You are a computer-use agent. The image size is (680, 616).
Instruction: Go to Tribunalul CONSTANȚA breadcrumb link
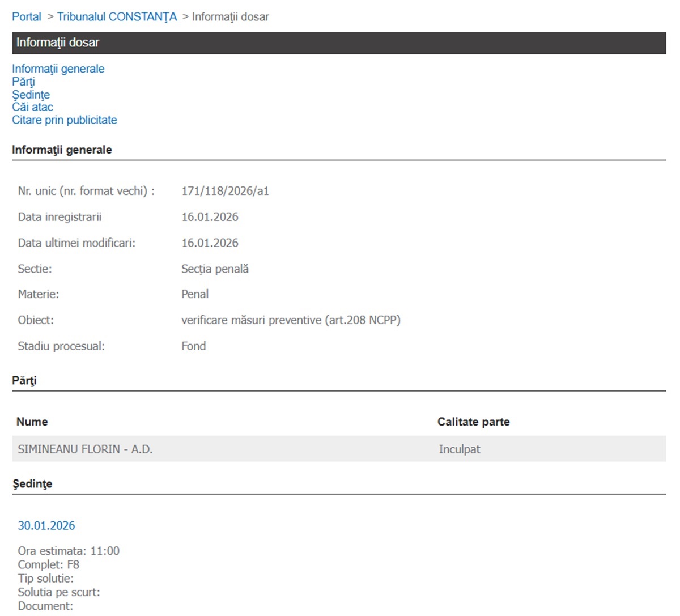pyautogui.click(x=117, y=17)
